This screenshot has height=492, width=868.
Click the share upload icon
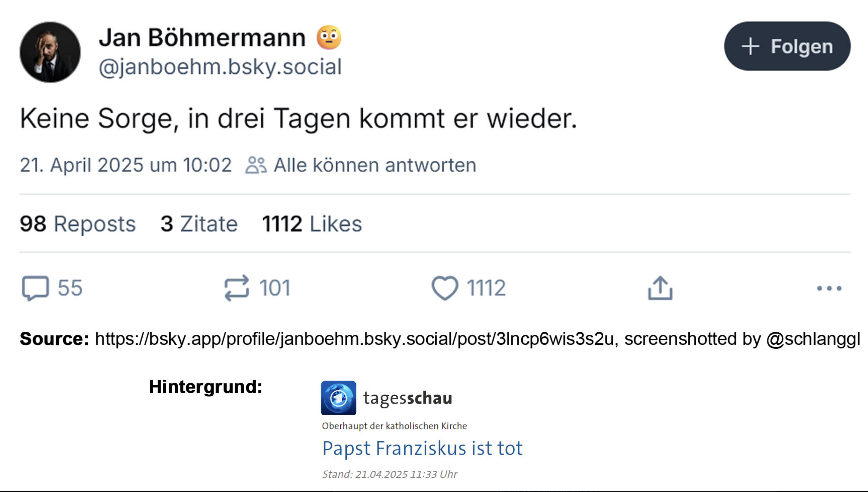(660, 288)
